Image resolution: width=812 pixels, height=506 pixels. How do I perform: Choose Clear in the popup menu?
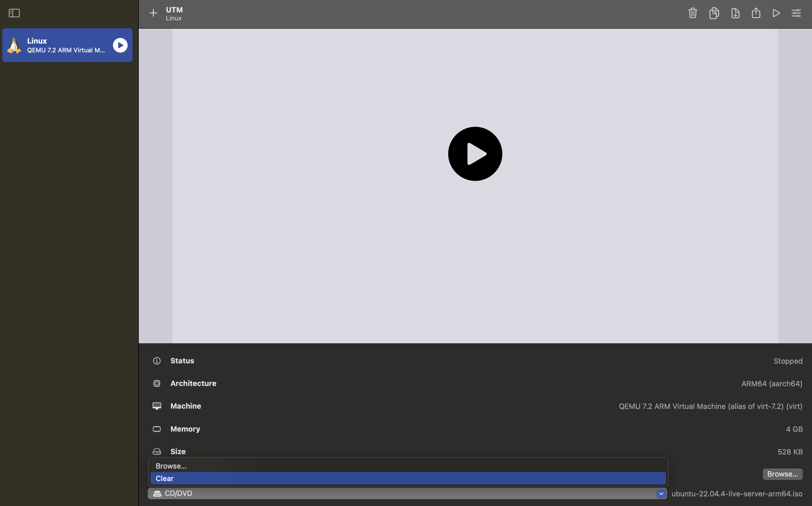coord(408,478)
